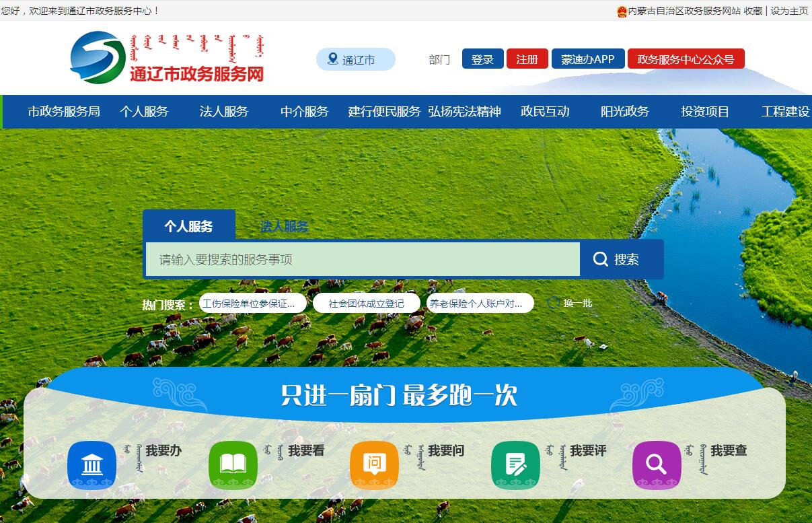
Task: Click the purple 我要查 magnifier icon
Action: tap(657, 464)
